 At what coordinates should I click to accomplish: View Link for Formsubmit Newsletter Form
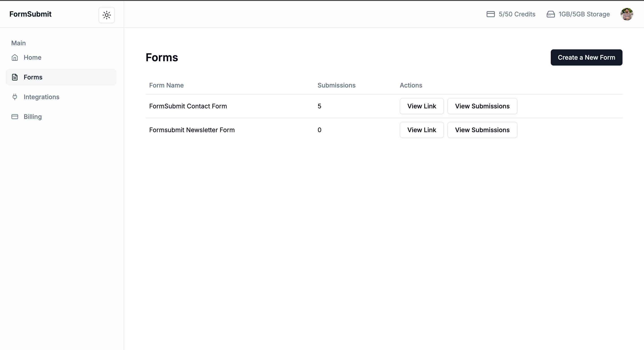click(x=421, y=130)
